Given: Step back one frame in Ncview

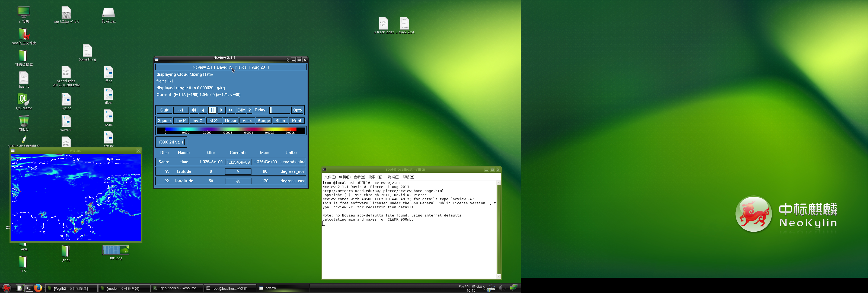Looking at the screenshot, I should 203,110.
